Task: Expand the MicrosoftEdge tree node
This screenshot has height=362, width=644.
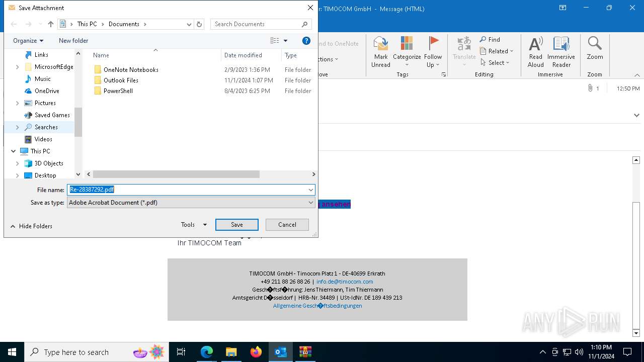Action: [18, 67]
